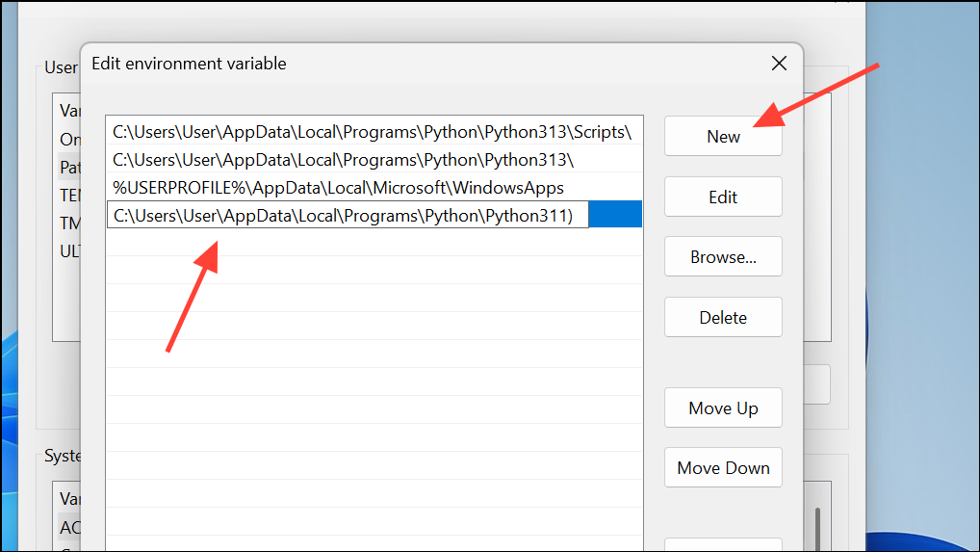The height and width of the screenshot is (552, 980).
Task: Move the selected entry up
Action: 723,408
